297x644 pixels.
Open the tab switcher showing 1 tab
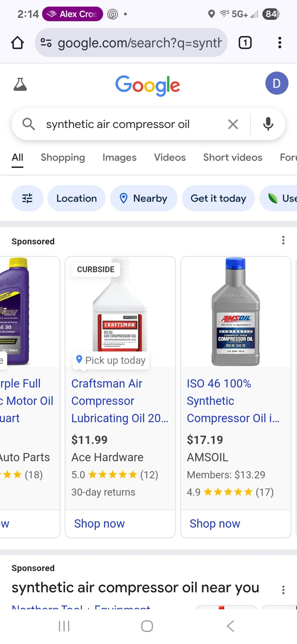245,43
